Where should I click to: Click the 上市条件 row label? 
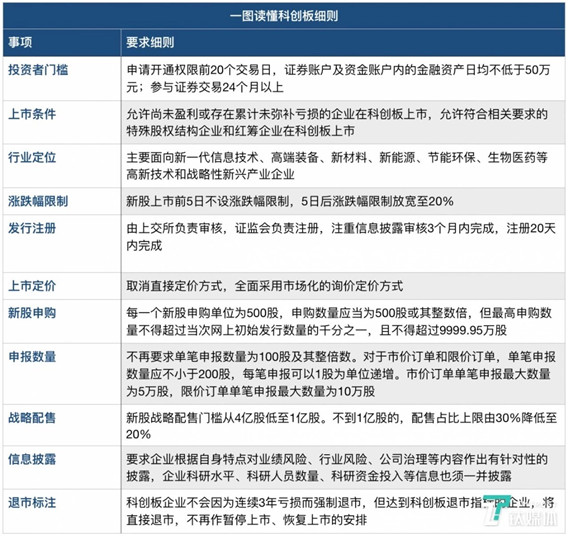tap(32, 114)
